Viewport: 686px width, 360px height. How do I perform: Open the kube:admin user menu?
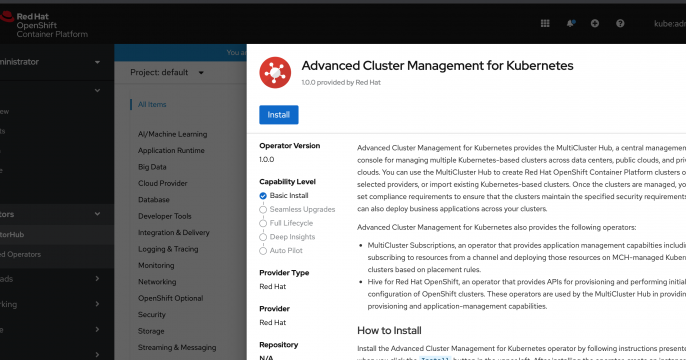(670, 24)
